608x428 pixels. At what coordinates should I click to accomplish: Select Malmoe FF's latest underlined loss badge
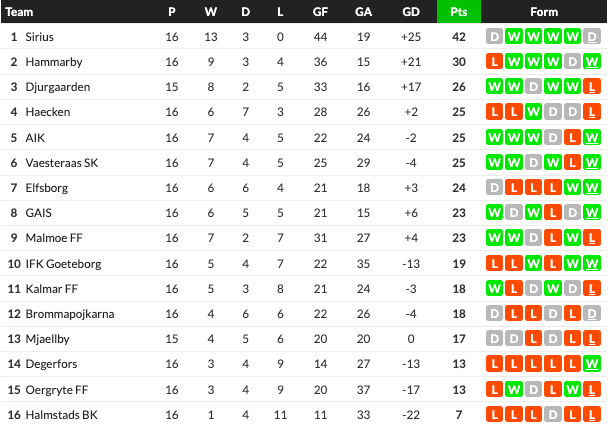(x=592, y=238)
